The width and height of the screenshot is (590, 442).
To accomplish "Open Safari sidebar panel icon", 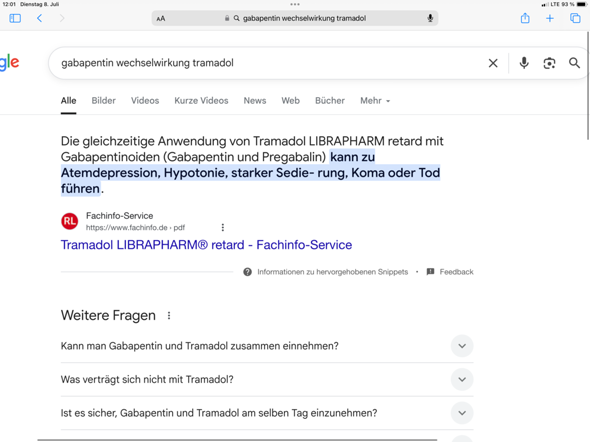I will pyautogui.click(x=15, y=18).
